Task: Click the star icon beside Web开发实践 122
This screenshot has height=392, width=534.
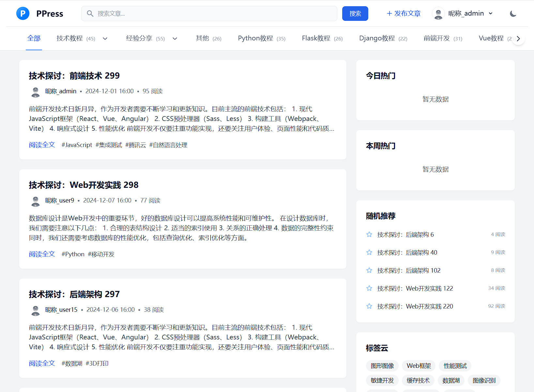Action: (x=369, y=288)
